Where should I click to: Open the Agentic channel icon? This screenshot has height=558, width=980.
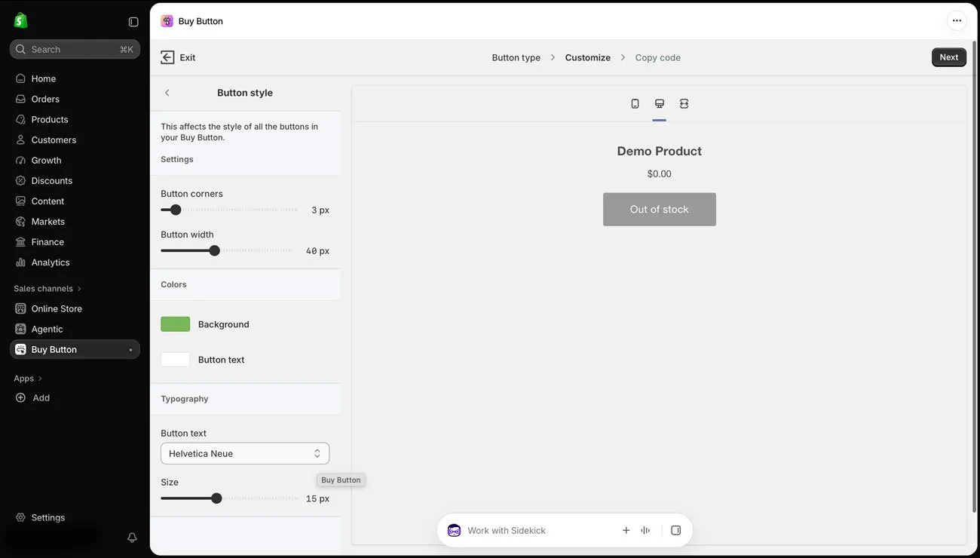coord(20,329)
